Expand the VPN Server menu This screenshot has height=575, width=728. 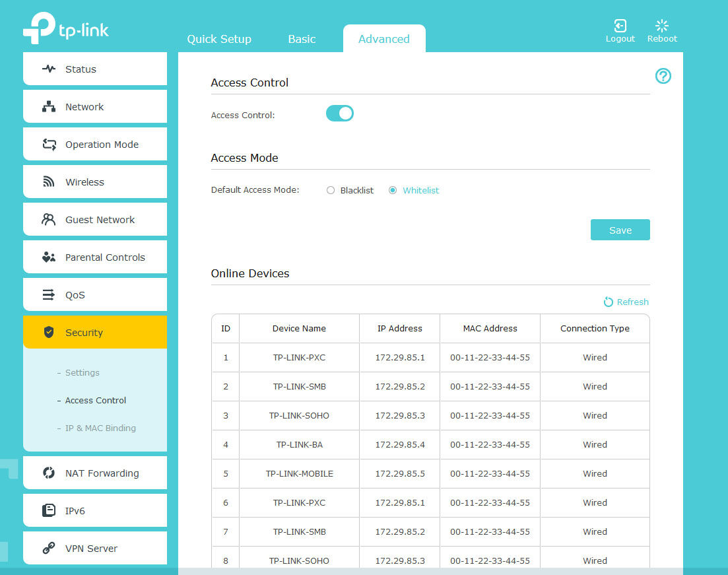(95, 548)
